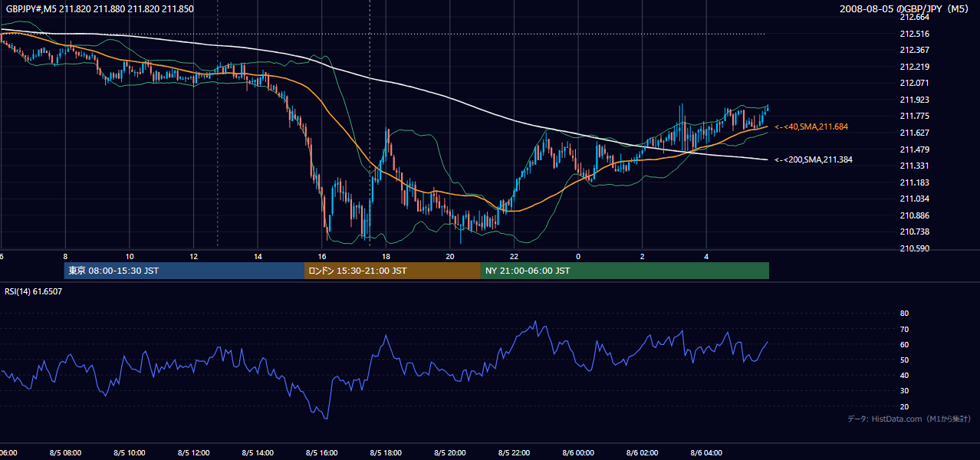Screen dimensions: 980x460
Task: Click the 200 SMA 211.384 white label
Action: pyautogui.click(x=814, y=159)
